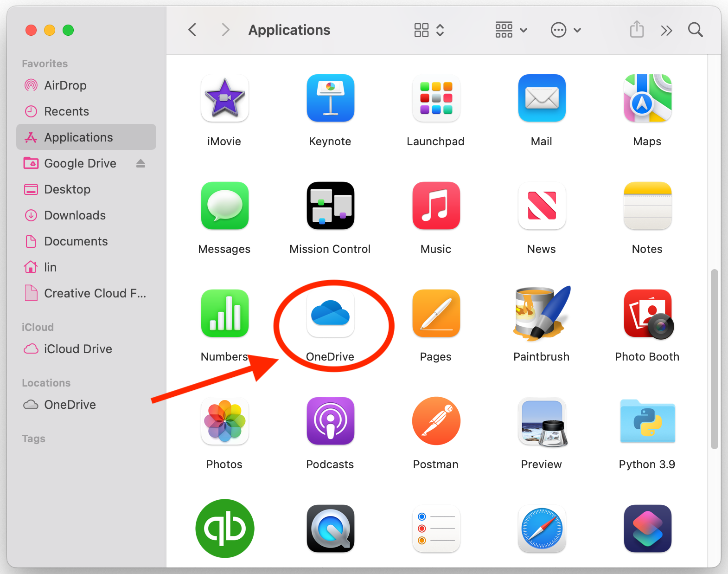The width and height of the screenshot is (728, 574).
Task: Open the Numbers application icon
Action: tap(225, 313)
